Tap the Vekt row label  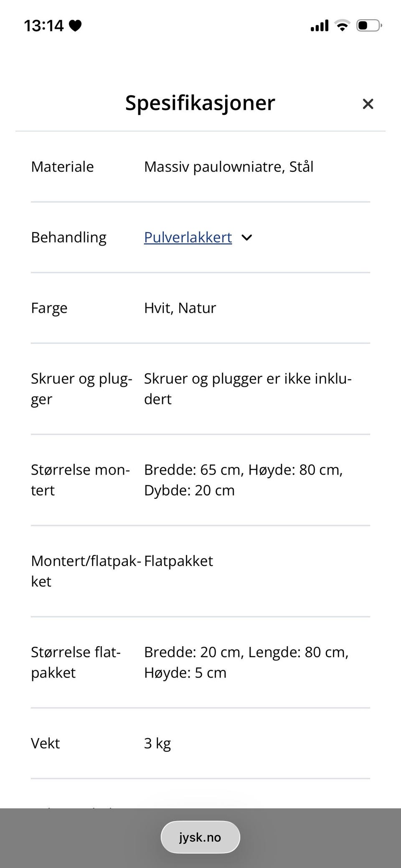45,743
